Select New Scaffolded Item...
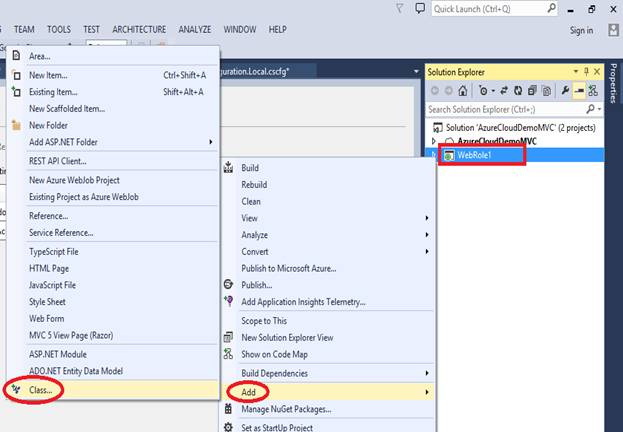The image size is (623, 432). coord(113,108)
